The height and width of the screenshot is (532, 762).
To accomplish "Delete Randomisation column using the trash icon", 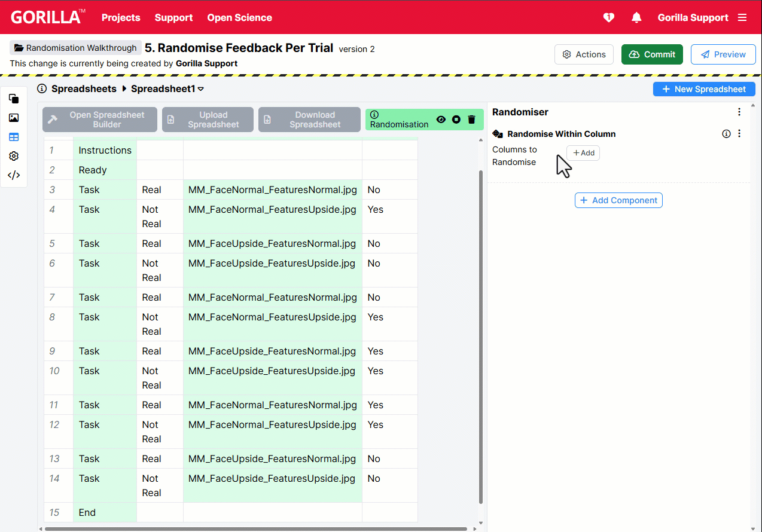I will click(471, 120).
